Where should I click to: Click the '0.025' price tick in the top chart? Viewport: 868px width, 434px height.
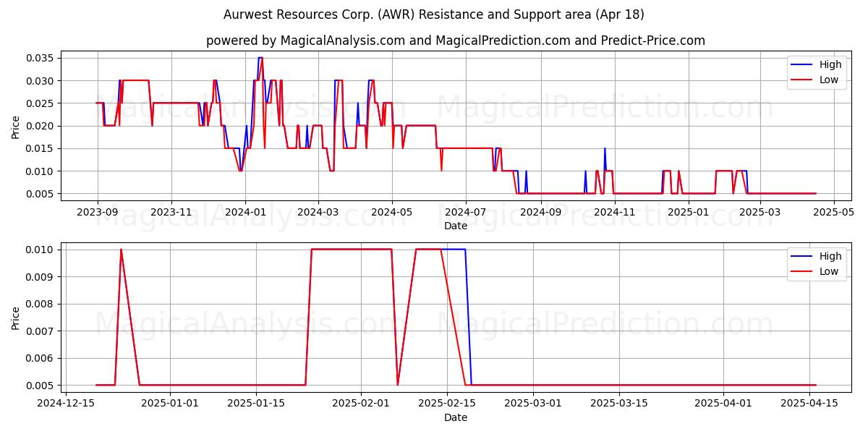41,103
